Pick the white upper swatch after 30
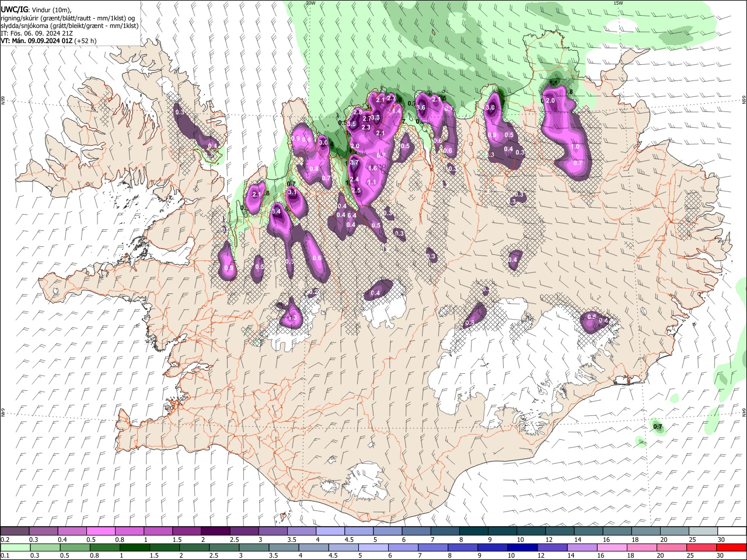Viewport: 747px width, 560px height. pos(731,531)
